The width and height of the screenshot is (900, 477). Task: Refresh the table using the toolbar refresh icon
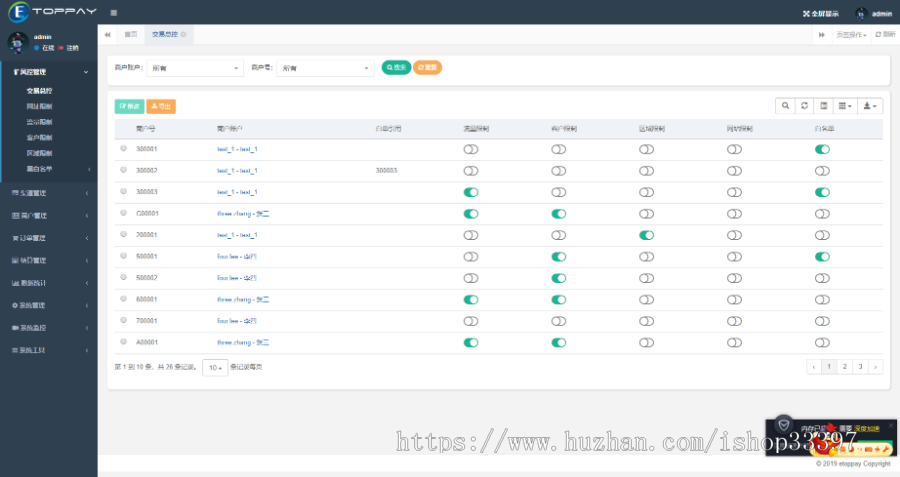pyautogui.click(x=804, y=105)
